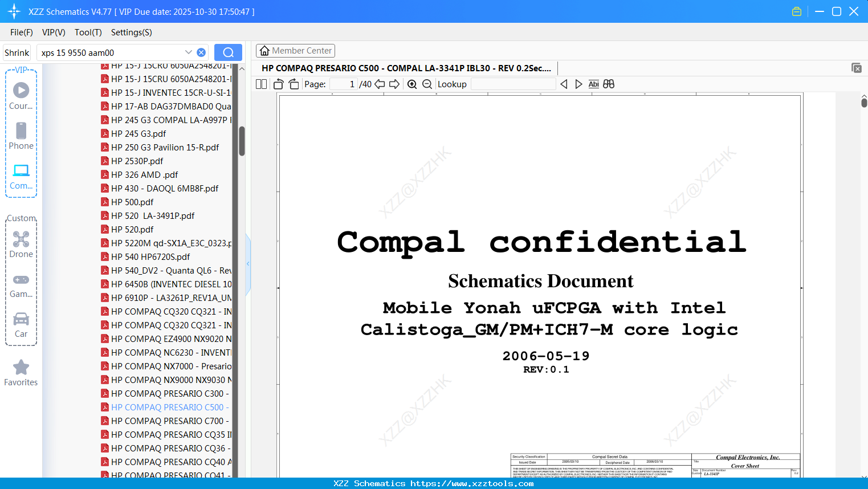Viewport: 868px width, 489px height.
Task: Click the blue search button
Action: [228, 52]
